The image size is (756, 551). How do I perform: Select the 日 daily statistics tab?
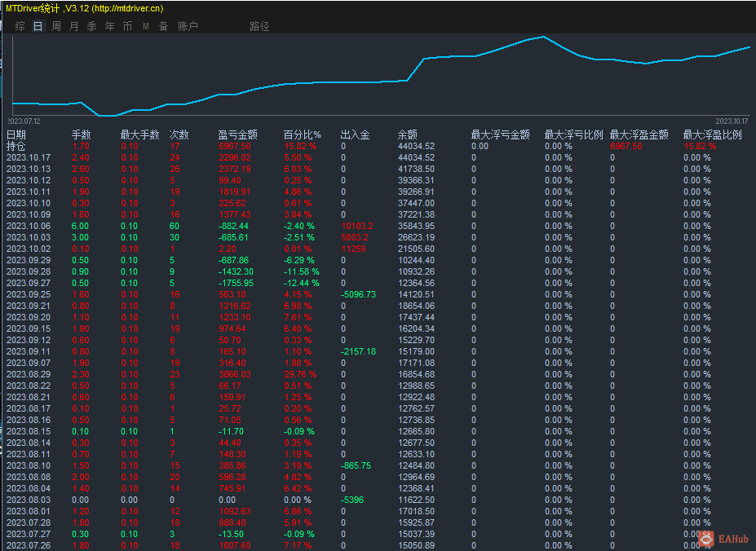[38, 26]
